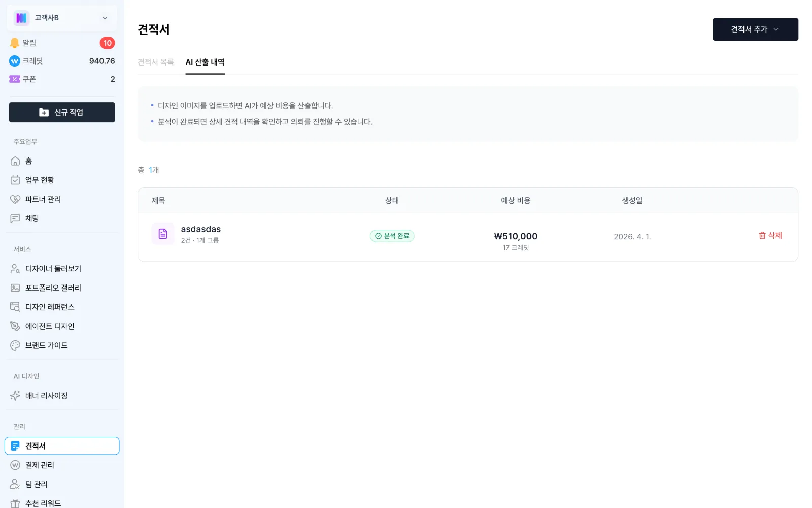The image size is (812, 508).
Task: Click the bell notification icon
Action: [15, 43]
